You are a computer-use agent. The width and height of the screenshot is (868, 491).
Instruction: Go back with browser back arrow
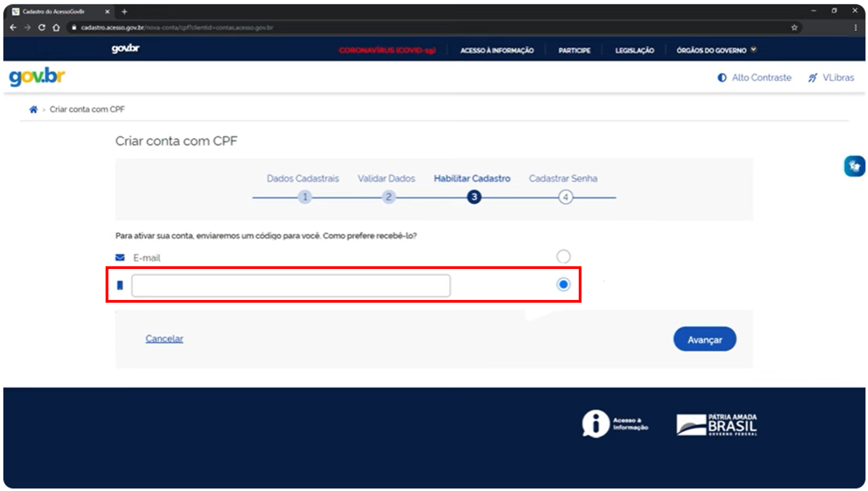(13, 27)
